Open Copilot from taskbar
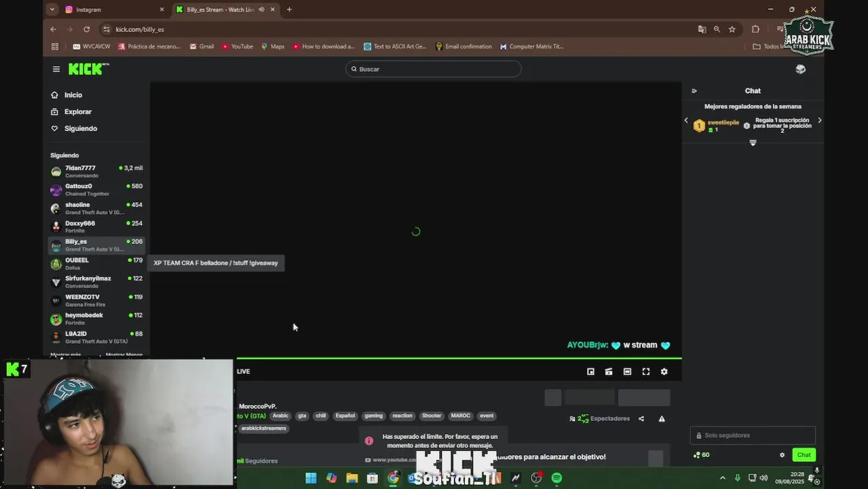 point(331,478)
